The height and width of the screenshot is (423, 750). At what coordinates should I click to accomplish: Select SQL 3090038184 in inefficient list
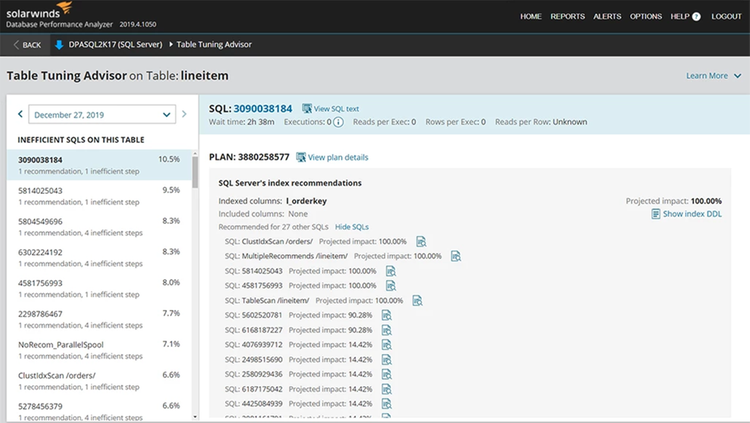click(99, 165)
